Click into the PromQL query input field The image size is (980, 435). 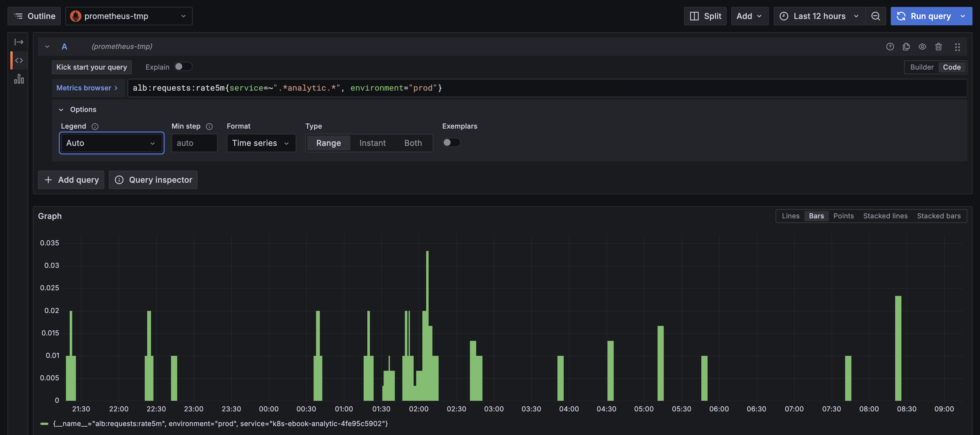(x=547, y=88)
